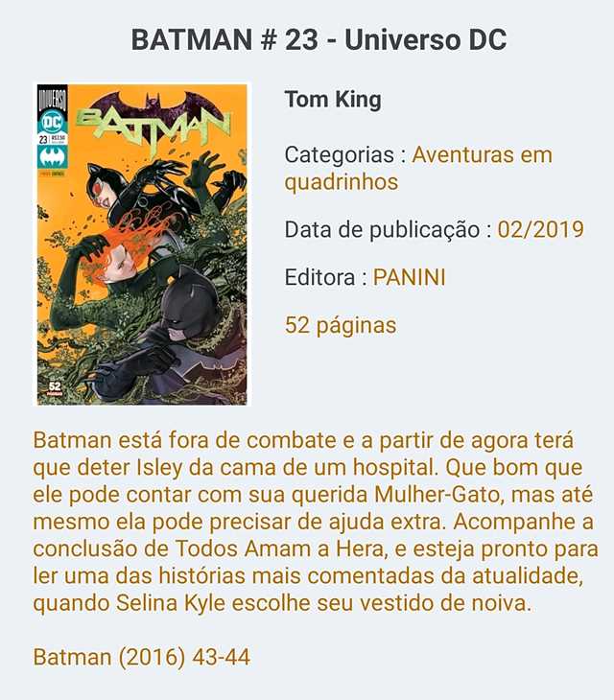This screenshot has height=700, width=614.
Task: Open the 02/2019 publication date link
Action: (x=541, y=229)
